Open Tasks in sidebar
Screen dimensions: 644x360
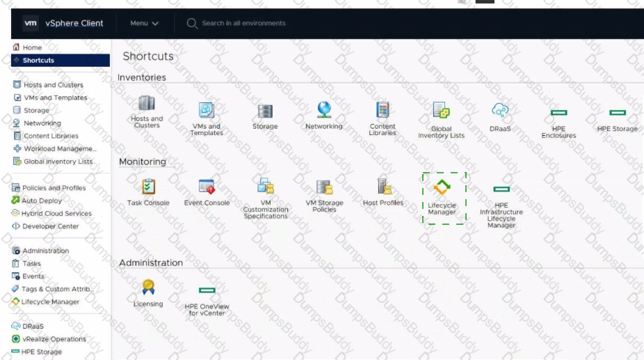(31, 263)
